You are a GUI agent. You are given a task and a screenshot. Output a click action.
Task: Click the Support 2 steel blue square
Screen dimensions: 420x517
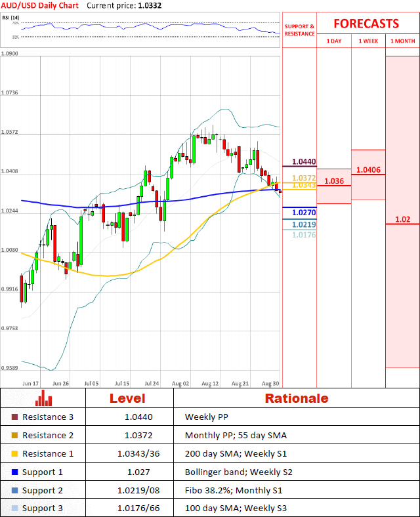15,491
